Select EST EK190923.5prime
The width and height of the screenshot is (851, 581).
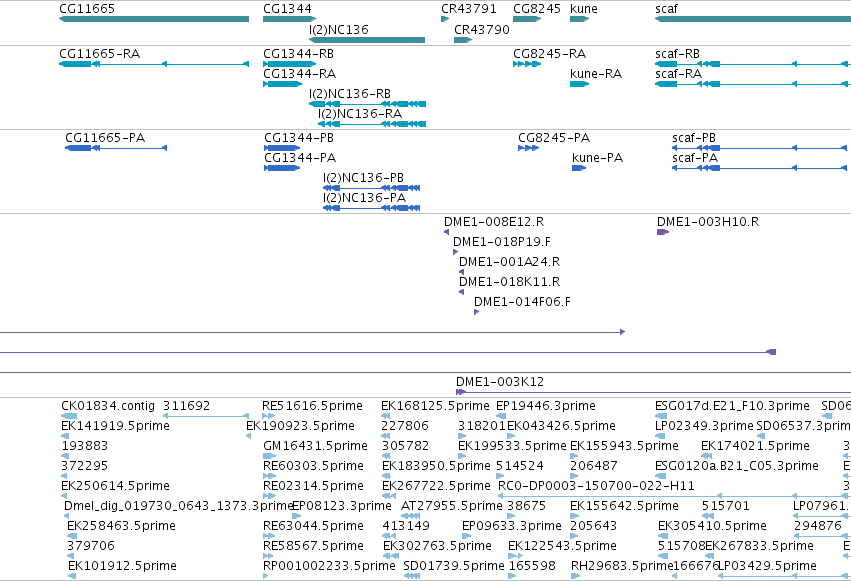click(x=249, y=436)
